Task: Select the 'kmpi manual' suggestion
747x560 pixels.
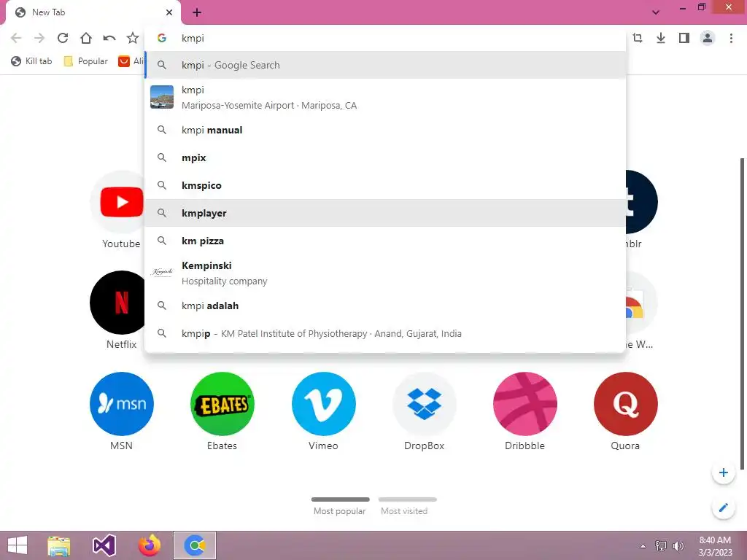Action: point(385,130)
